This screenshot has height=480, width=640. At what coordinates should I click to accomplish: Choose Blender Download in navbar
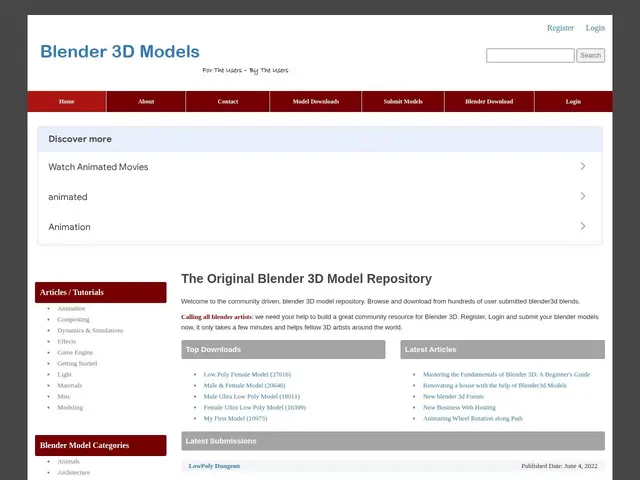pos(489,102)
